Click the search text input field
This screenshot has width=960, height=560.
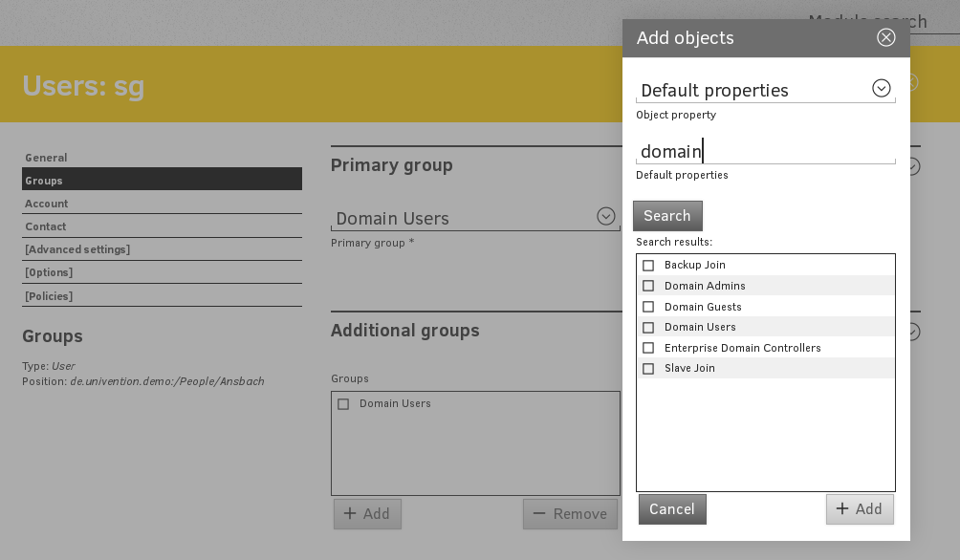click(x=765, y=151)
